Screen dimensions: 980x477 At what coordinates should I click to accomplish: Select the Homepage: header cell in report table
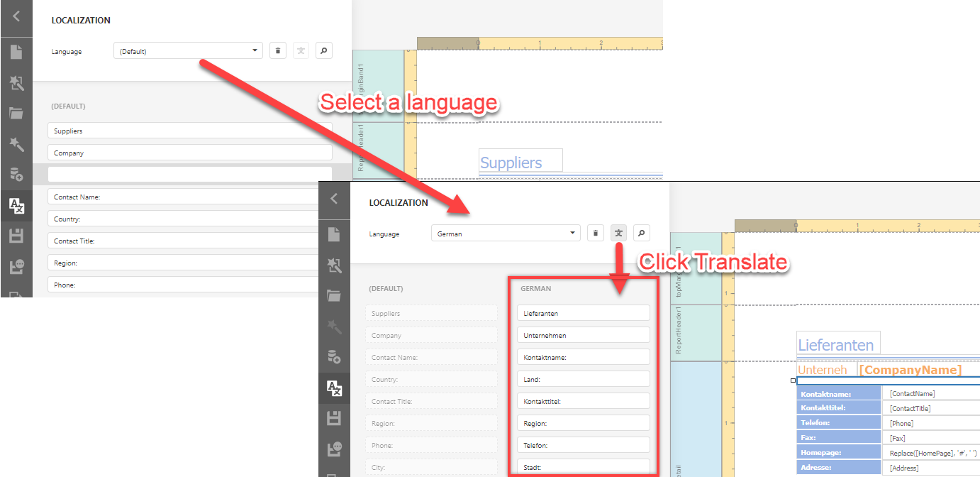[838, 453]
